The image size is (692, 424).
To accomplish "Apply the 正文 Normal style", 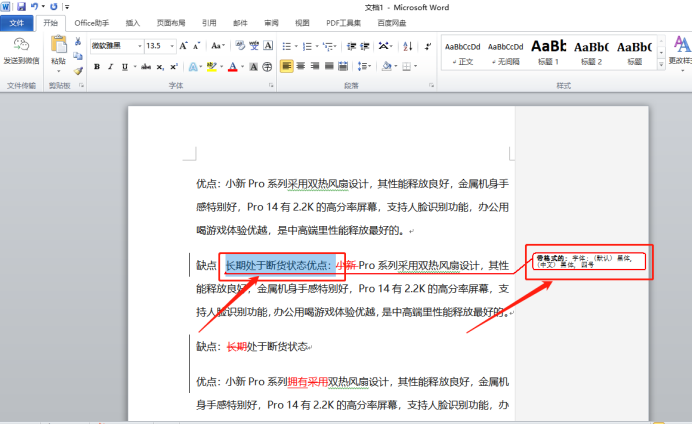I will pos(462,53).
